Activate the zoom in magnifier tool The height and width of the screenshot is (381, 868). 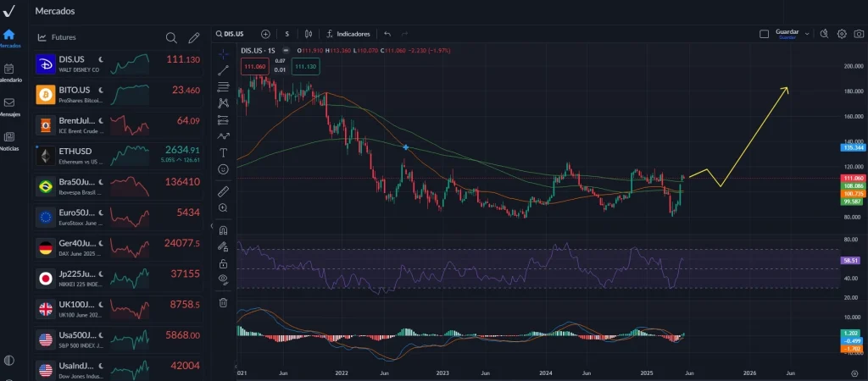coord(223,208)
